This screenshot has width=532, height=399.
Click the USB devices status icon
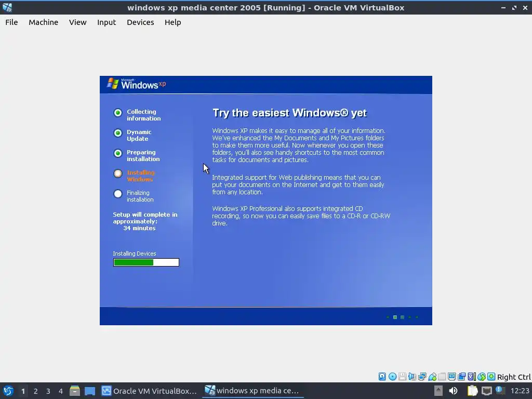[x=432, y=377]
